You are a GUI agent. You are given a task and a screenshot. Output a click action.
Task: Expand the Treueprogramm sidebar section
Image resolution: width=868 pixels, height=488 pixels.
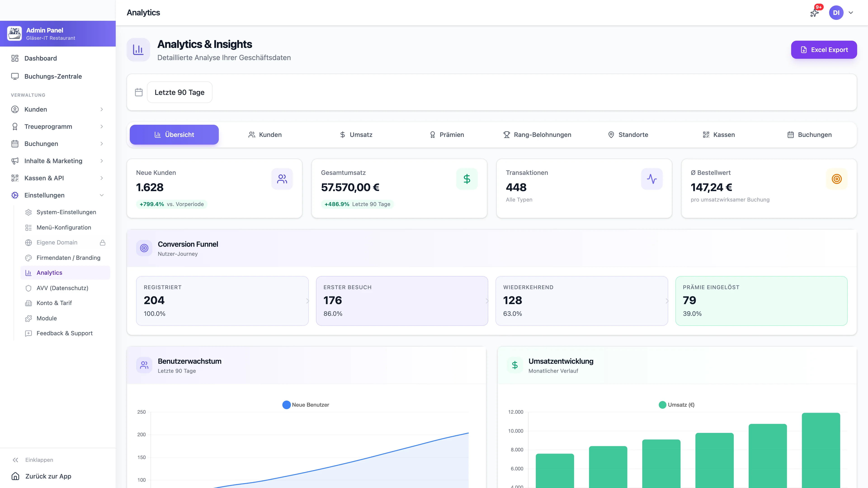coord(58,127)
